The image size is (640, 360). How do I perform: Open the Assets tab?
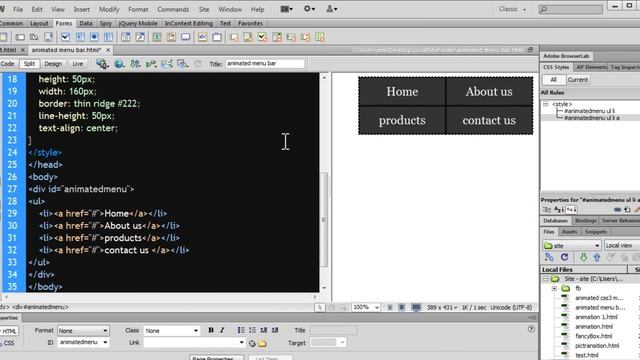click(569, 232)
